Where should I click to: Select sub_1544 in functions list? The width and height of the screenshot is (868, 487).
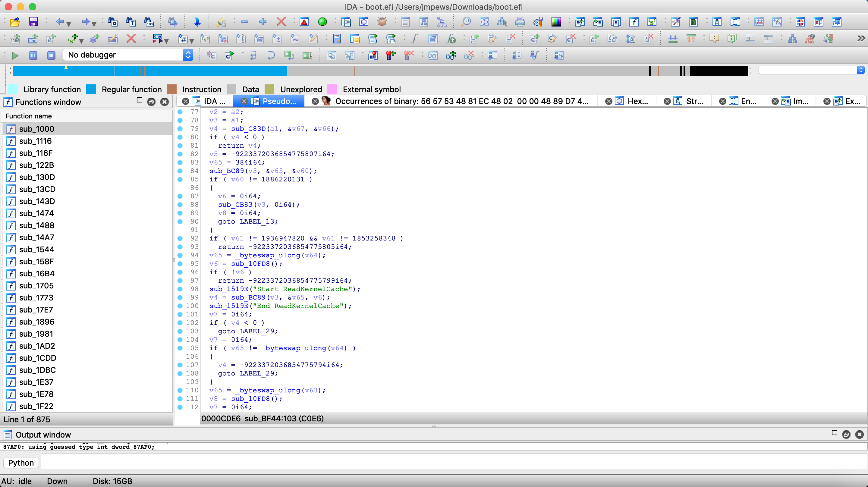pos(36,250)
